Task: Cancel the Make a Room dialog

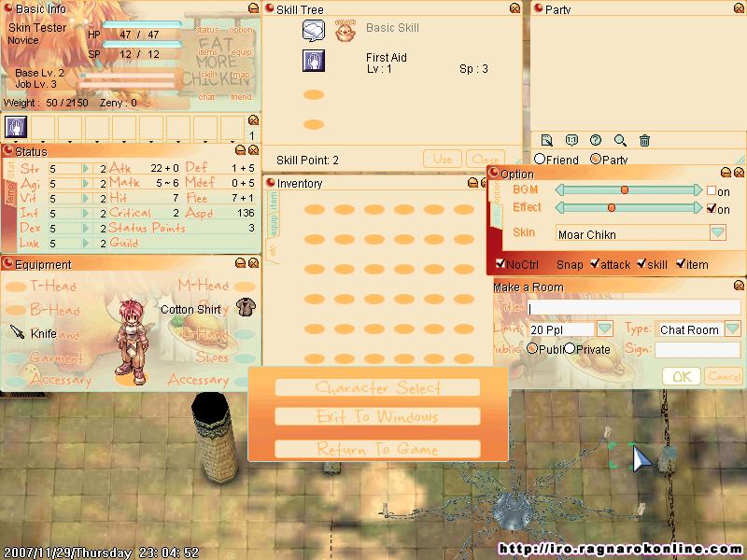Action: 724,376
